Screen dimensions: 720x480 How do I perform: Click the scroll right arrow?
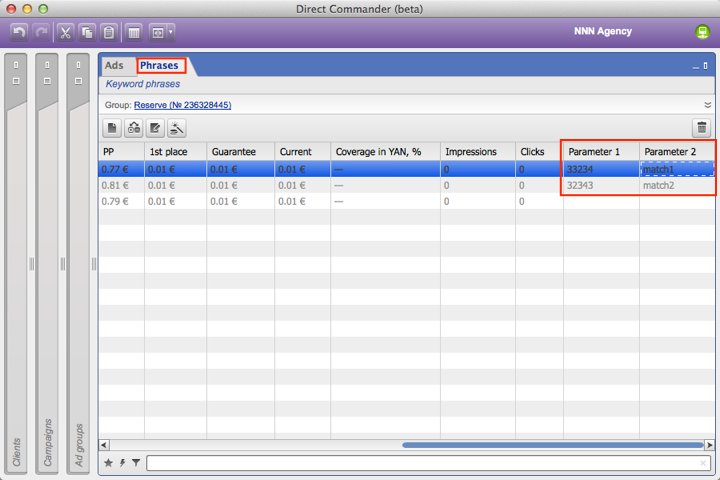pos(709,445)
